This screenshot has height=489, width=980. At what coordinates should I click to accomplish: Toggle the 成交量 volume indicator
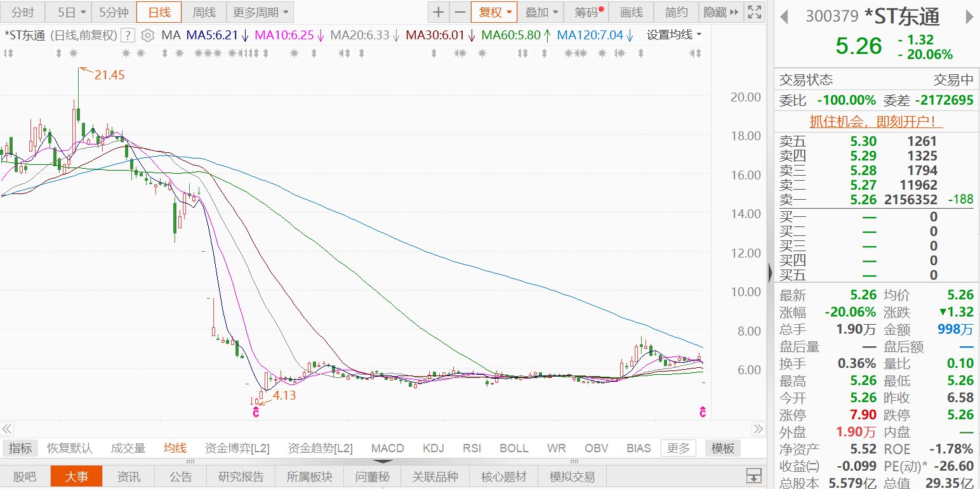point(128,448)
